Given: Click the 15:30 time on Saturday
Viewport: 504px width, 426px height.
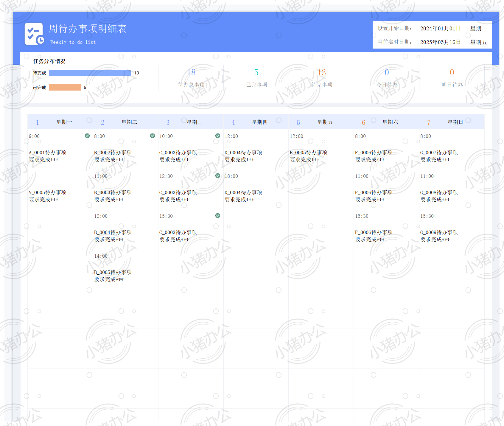Looking at the screenshot, I should [362, 216].
